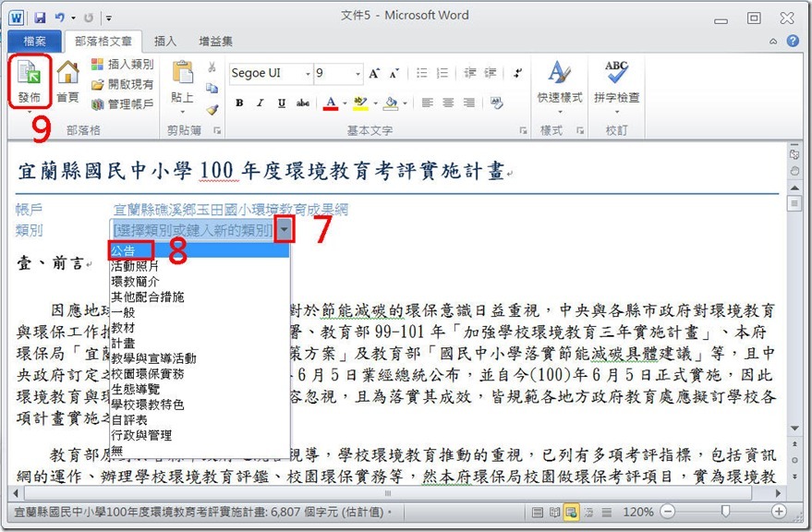Click the save icon in quick access toolbar
812x532 pixels.
pyautogui.click(x=40, y=18)
